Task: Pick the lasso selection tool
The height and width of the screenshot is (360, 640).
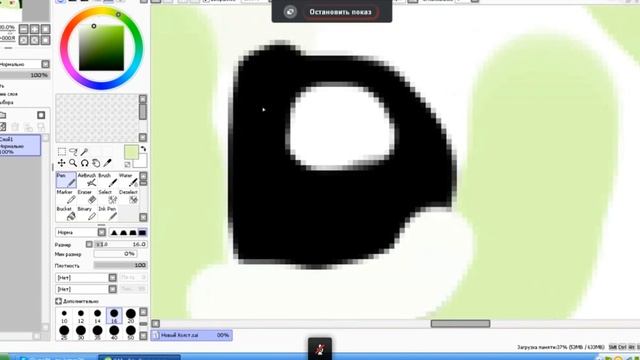Action: coord(73,152)
